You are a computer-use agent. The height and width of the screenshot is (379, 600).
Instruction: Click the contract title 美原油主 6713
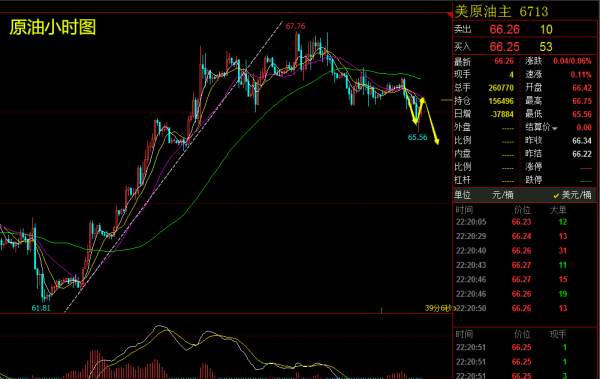tap(502, 11)
